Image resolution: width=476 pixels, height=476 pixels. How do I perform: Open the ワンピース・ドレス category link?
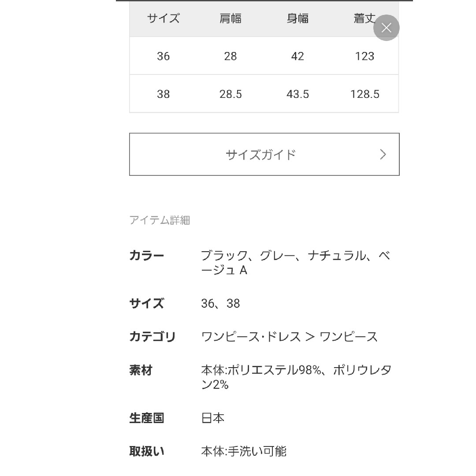coord(251,337)
